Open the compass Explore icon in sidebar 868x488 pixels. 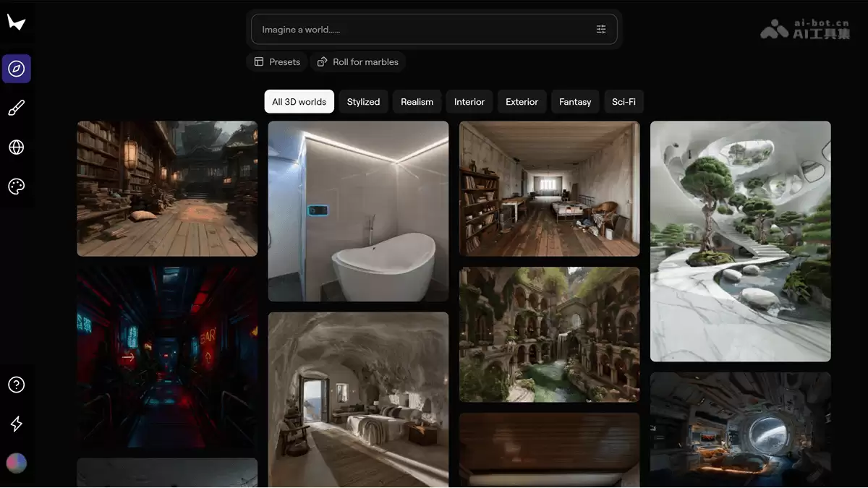(x=16, y=69)
